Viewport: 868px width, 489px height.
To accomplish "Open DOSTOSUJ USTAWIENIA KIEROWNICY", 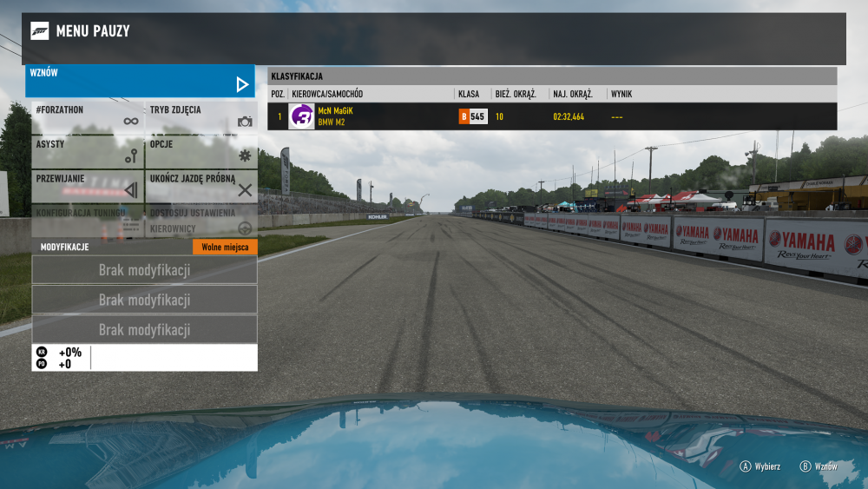I will 201,221.
